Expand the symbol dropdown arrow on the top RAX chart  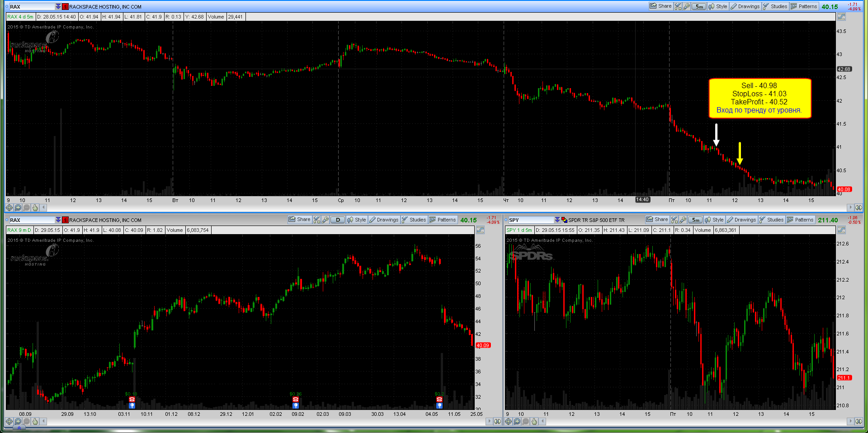pyautogui.click(x=58, y=7)
